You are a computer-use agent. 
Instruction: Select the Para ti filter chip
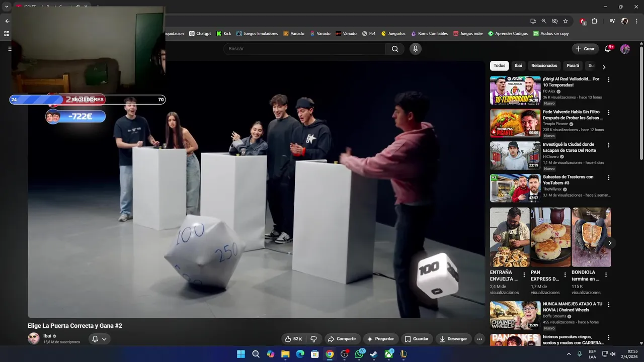(573, 66)
